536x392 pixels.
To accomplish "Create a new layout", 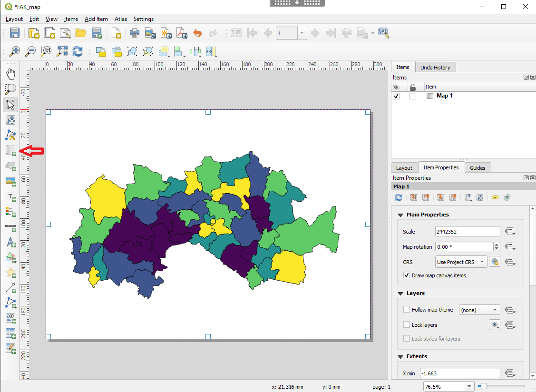I will (33, 33).
